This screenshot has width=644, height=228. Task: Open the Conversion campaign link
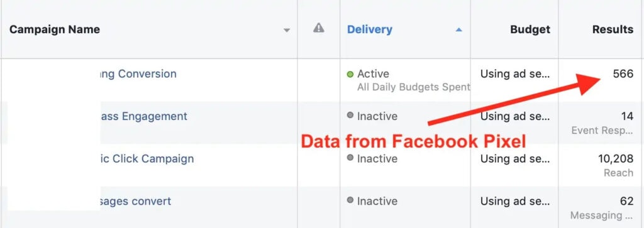138,74
